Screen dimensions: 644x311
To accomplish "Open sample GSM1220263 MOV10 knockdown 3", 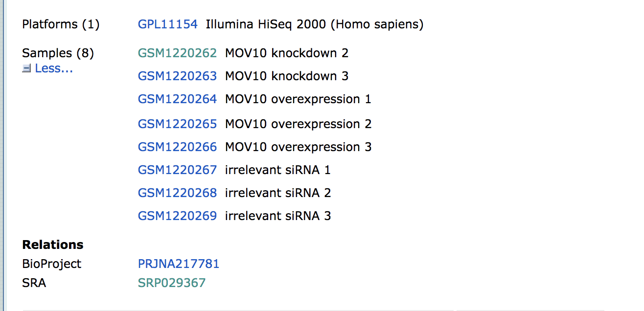I will tap(177, 76).
